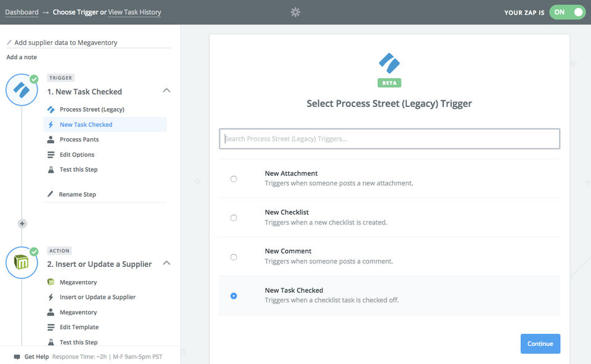Click the pencil icon beside Rename Step
Screen dimensions: 591x364
pos(50,194)
